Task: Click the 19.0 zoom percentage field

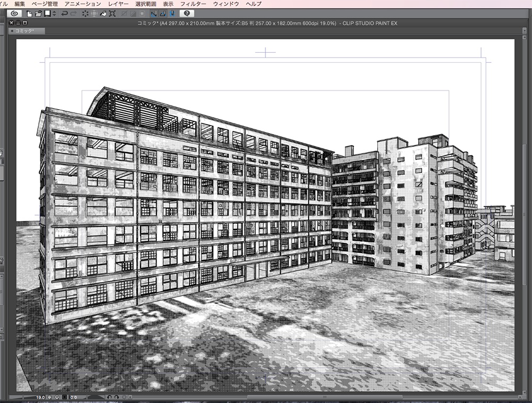Action: click(x=40, y=397)
